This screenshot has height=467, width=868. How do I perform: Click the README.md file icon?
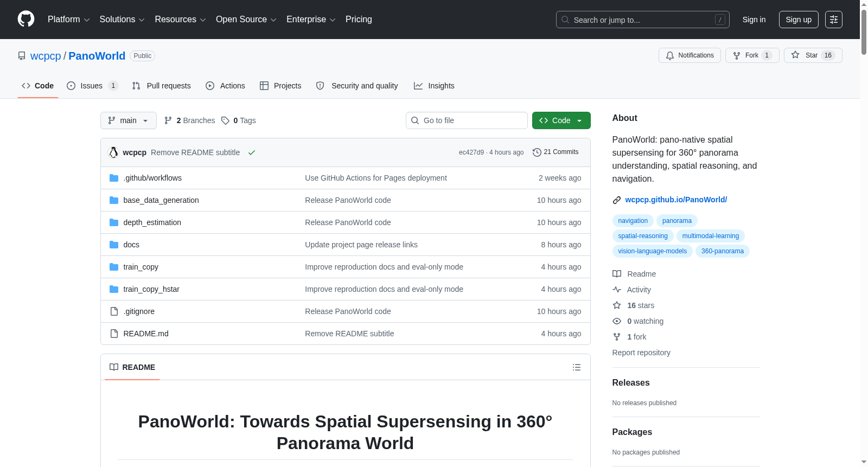[x=114, y=334]
